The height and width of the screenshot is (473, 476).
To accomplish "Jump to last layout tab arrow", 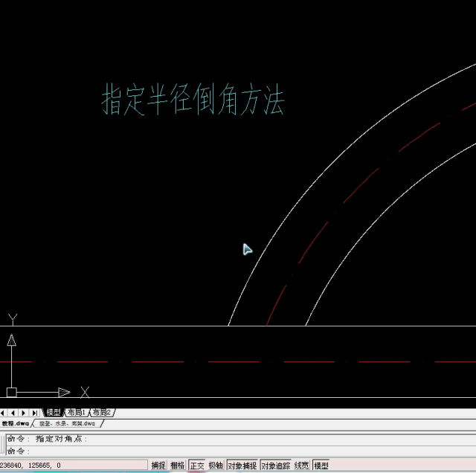I will (x=35, y=413).
